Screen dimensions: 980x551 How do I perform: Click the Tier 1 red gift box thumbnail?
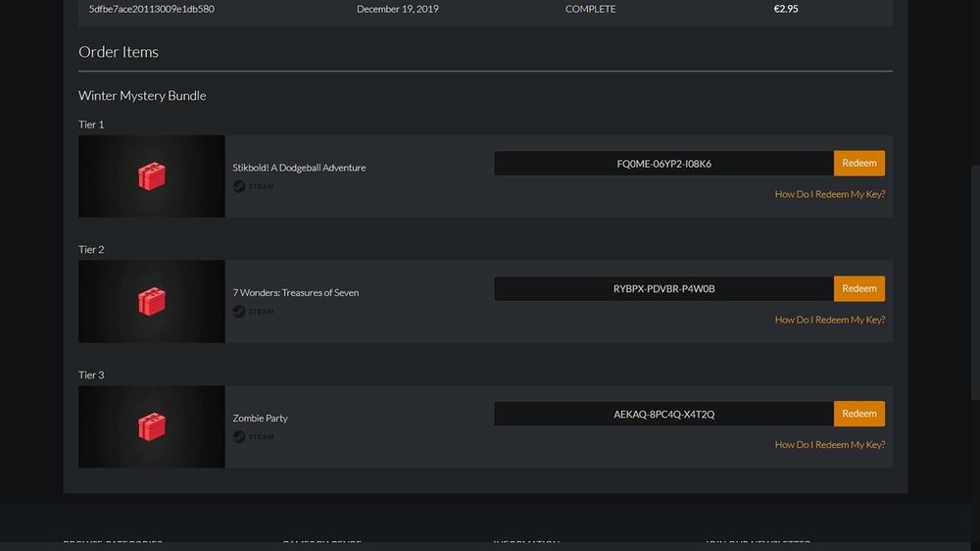151,176
